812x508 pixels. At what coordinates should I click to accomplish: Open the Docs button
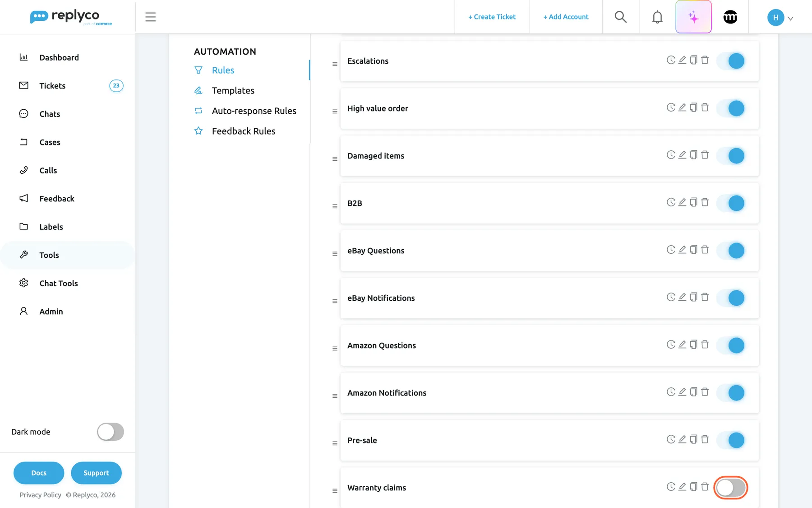coord(39,473)
